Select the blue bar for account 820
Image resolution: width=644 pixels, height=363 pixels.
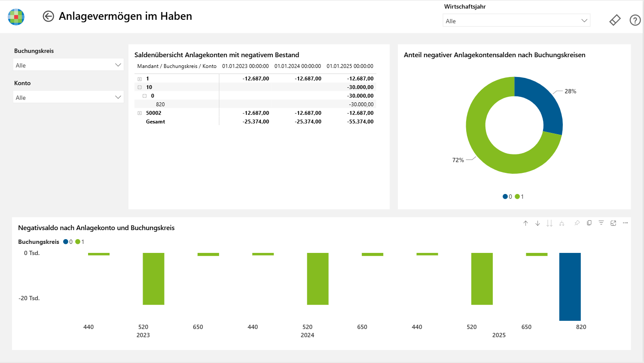tap(570, 287)
